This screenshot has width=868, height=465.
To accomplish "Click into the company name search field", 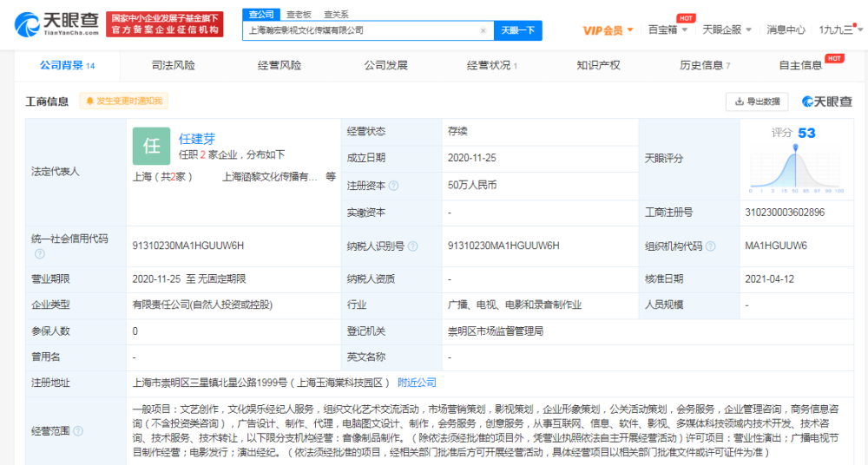I will [x=360, y=30].
